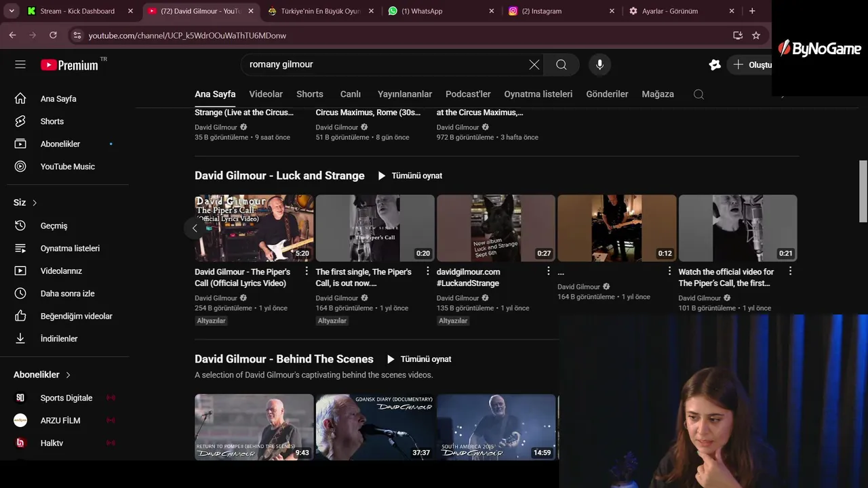The width and height of the screenshot is (868, 488).
Task: Clear the search box with the X icon
Action: (x=534, y=64)
